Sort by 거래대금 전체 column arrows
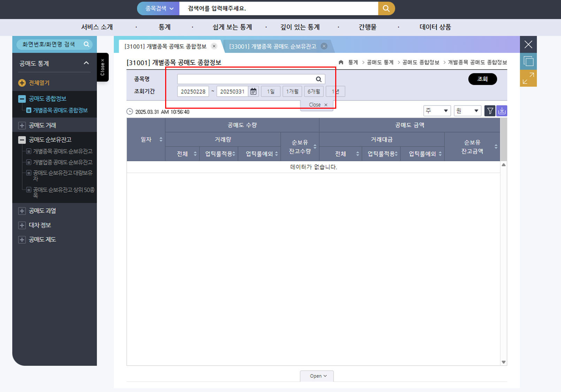The height and width of the screenshot is (392, 561). click(x=358, y=154)
